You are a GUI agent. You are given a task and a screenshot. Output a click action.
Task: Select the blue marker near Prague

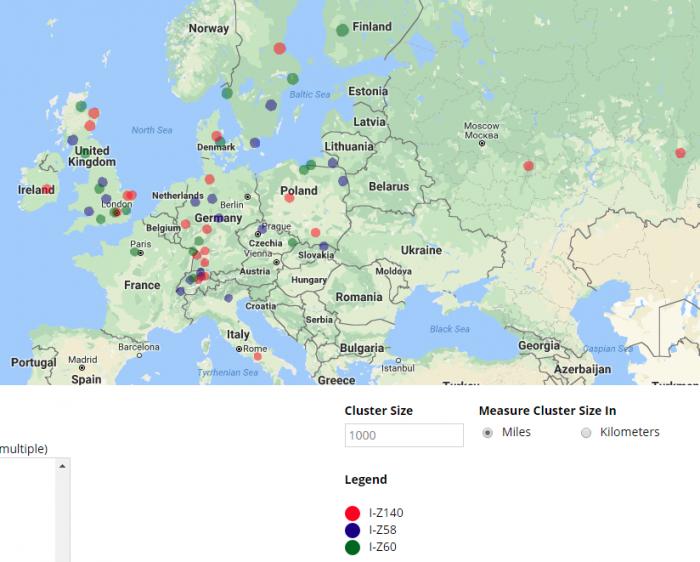(x=262, y=229)
